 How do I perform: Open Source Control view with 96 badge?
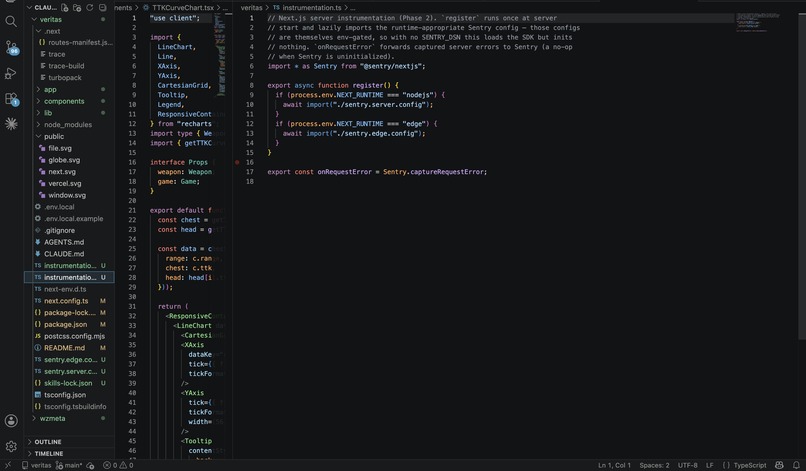(x=11, y=47)
